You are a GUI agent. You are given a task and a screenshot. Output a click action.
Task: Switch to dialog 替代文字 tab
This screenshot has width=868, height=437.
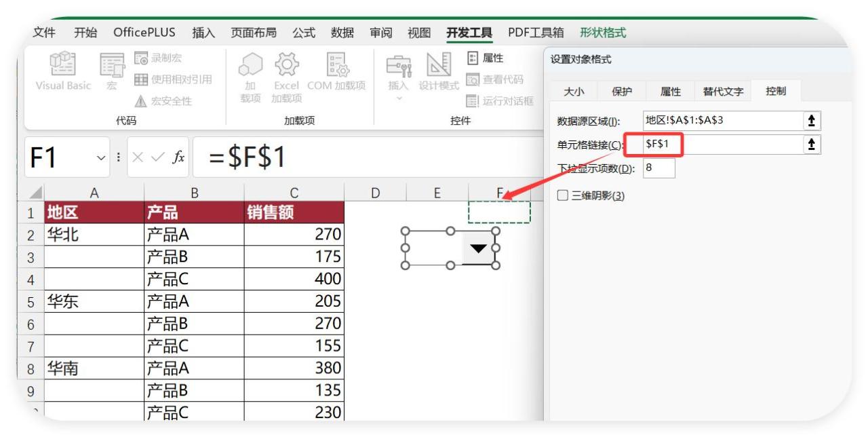pyautogui.click(x=723, y=92)
